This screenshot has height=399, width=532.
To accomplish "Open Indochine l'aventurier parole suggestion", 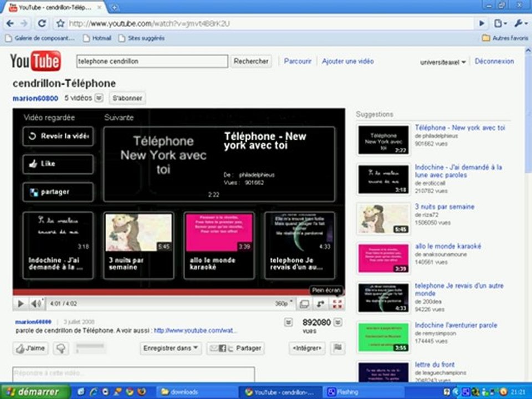I will (456, 325).
